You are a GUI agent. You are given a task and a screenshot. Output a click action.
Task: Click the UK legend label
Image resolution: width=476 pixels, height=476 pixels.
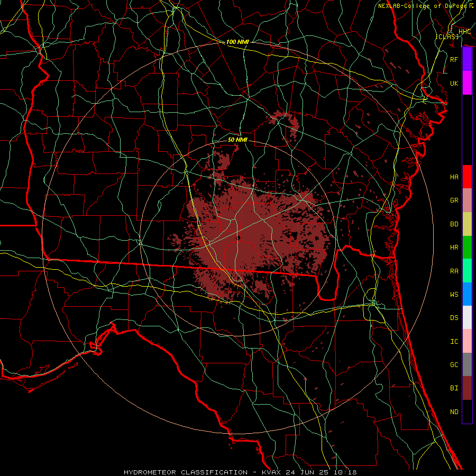tap(454, 84)
